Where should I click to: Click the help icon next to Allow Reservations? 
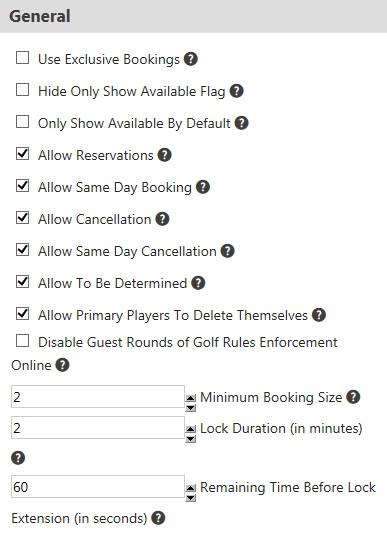click(164, 155)
